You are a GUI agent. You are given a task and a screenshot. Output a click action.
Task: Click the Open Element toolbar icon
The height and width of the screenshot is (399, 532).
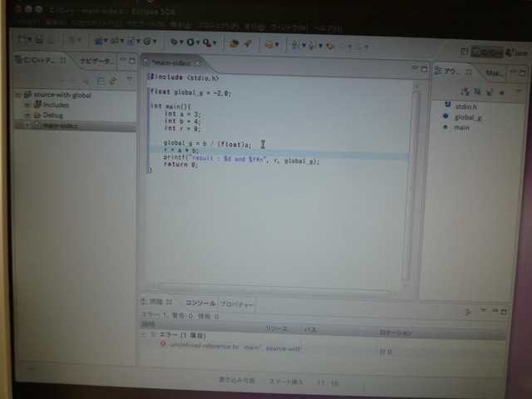point(234,43)
